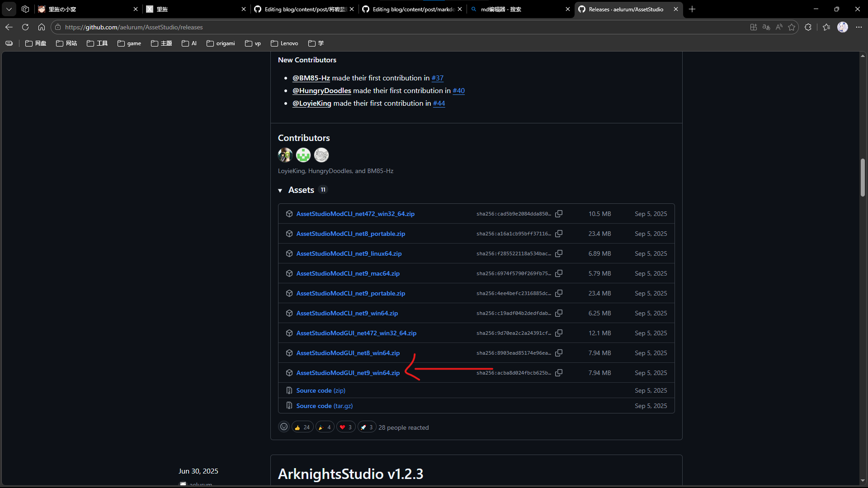The image size is (868, 488).
Task: Open the AI bookmarks folder
Action: tap(189, 43)
